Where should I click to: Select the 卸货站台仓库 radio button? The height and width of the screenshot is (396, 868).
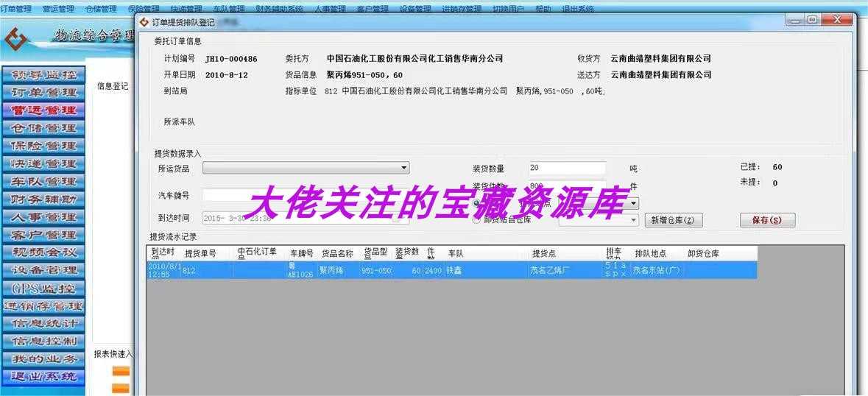[476, 219]
